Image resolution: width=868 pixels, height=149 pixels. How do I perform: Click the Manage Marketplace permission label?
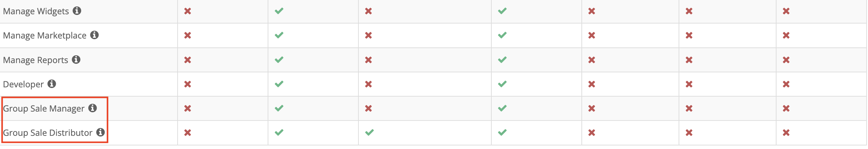pos(45,35)
